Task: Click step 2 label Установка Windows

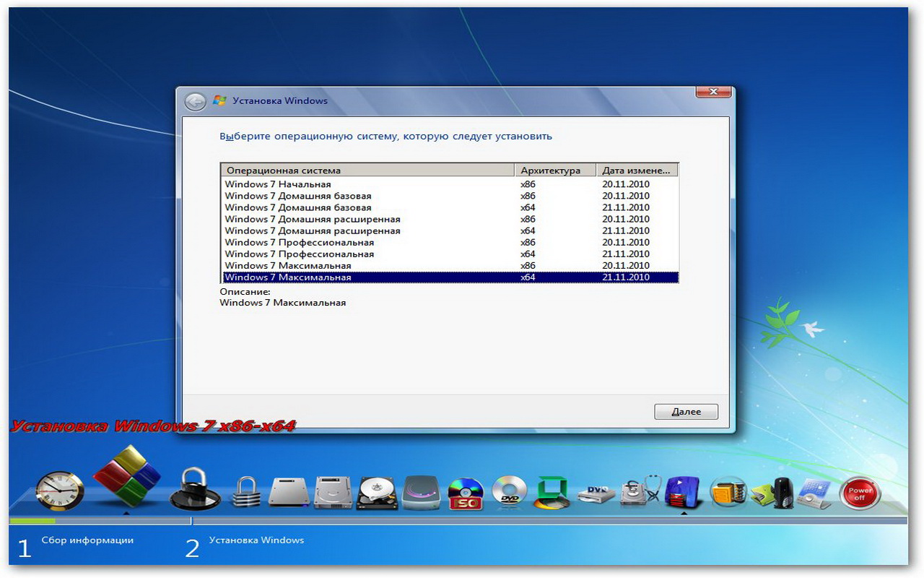Action: (256, 540)
